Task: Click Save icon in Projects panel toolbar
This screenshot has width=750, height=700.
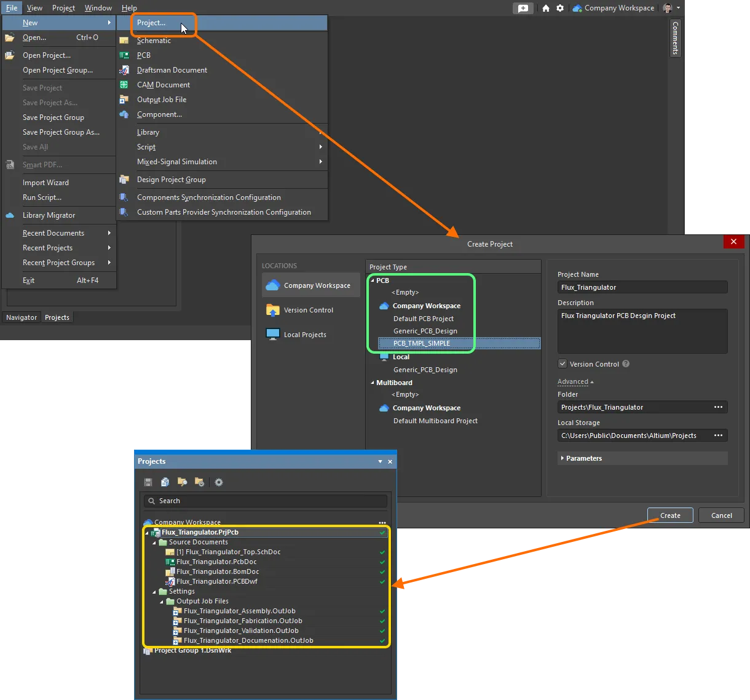Action: pyautogui.click(x=148, y=482)
